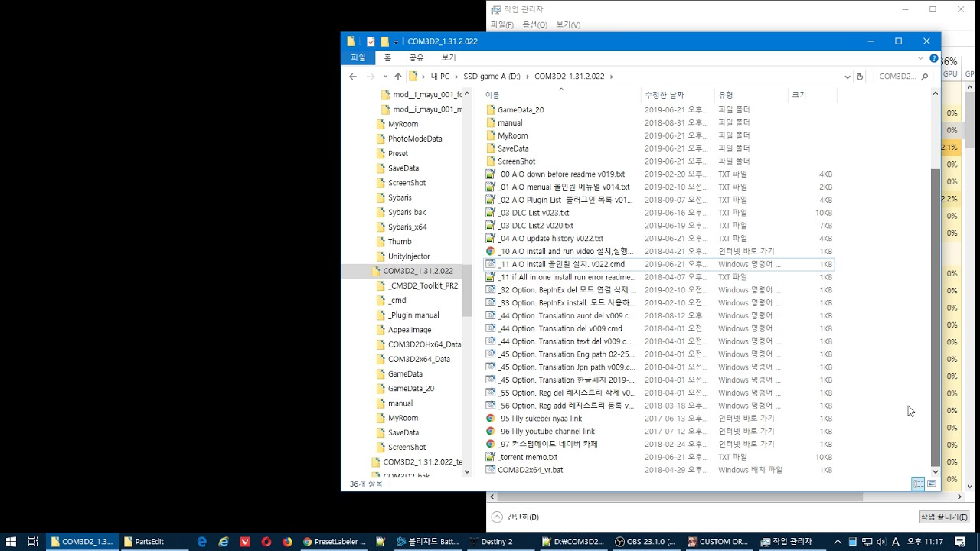The height and width of the screenshot is (551, 980).
Task: Open the recent locations dropdown arrow
Action: point(385,77)
